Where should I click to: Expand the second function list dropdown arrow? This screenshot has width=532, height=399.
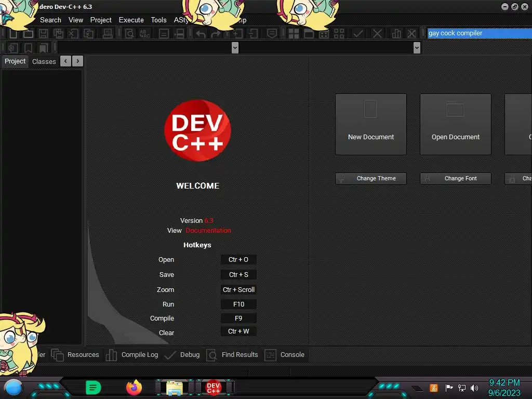(417, 48)
